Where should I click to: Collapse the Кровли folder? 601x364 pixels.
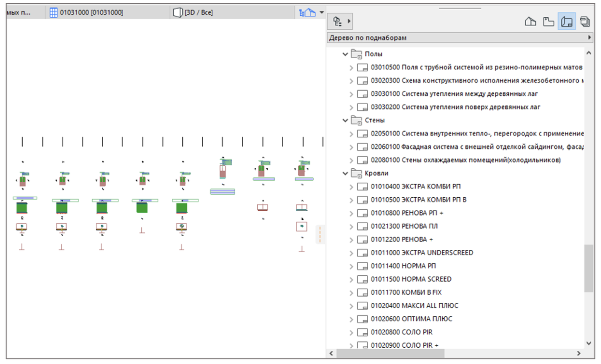[345, 173]
